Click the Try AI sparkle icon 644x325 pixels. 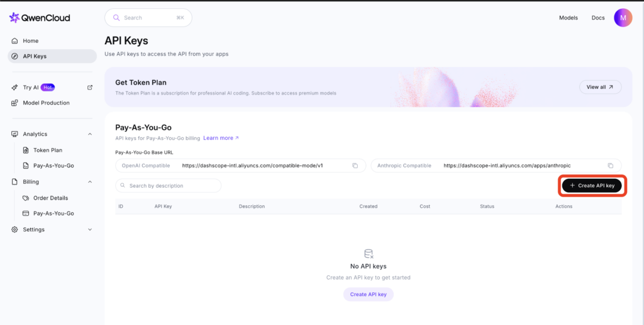click(x=15, y=87)
